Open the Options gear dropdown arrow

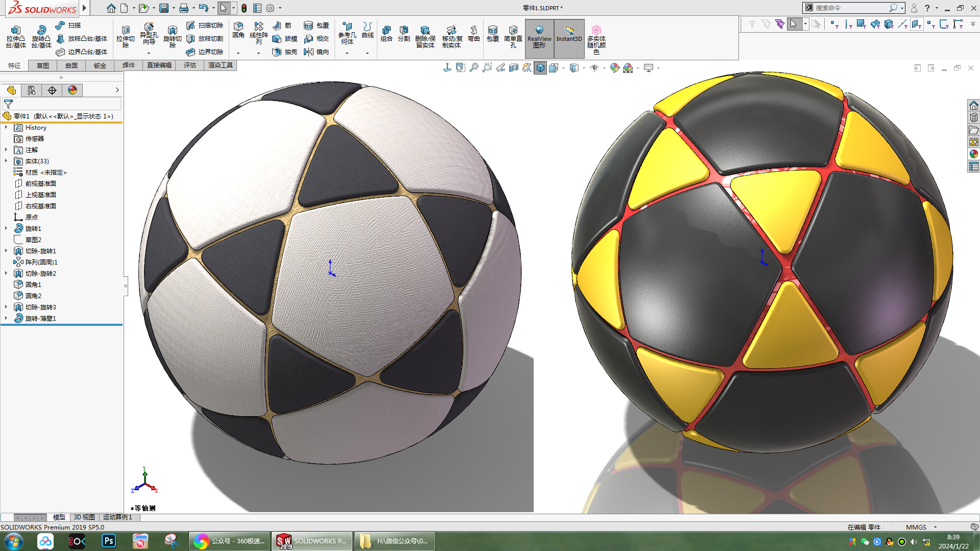click(x=280, y=8)
